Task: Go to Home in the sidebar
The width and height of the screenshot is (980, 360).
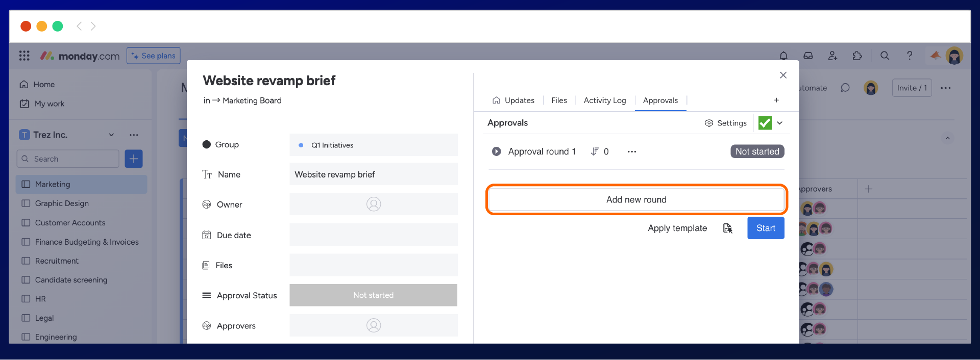Action: click(37, 84)
